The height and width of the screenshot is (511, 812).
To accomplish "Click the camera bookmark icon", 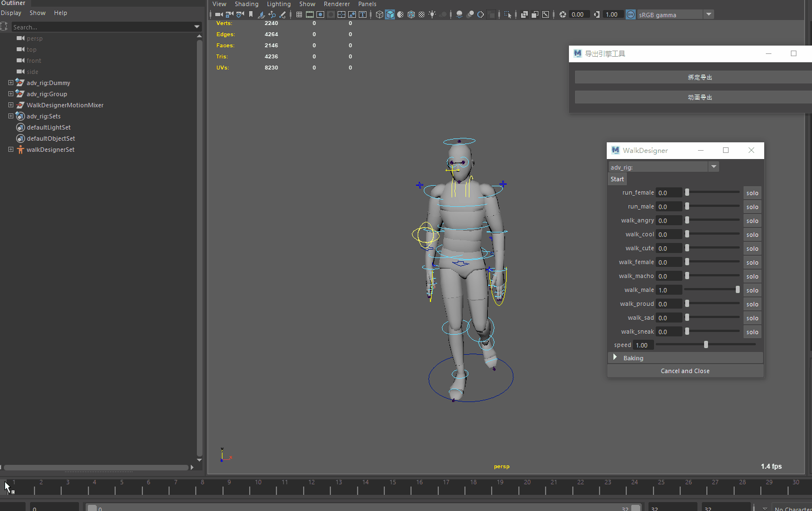I will (x=251, y=14).
